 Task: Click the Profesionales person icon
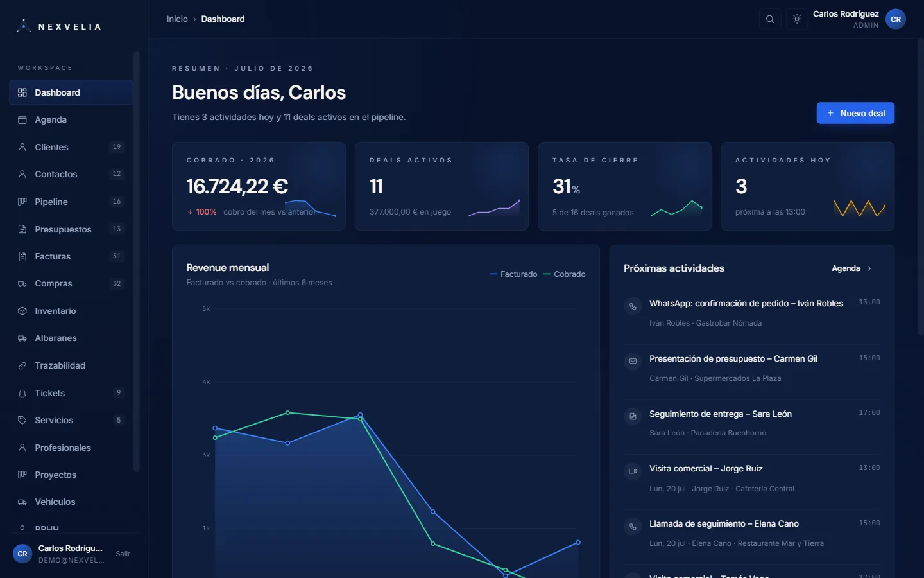point(22,448)
